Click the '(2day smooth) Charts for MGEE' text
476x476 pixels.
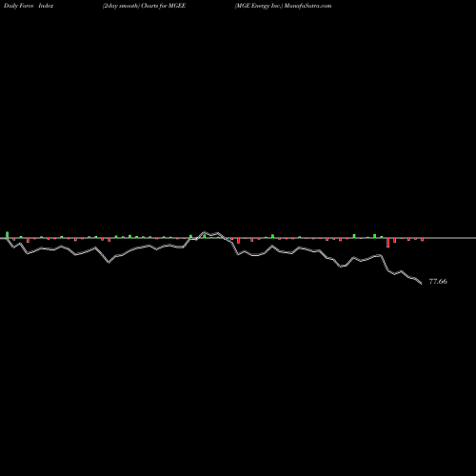point(144,6)
